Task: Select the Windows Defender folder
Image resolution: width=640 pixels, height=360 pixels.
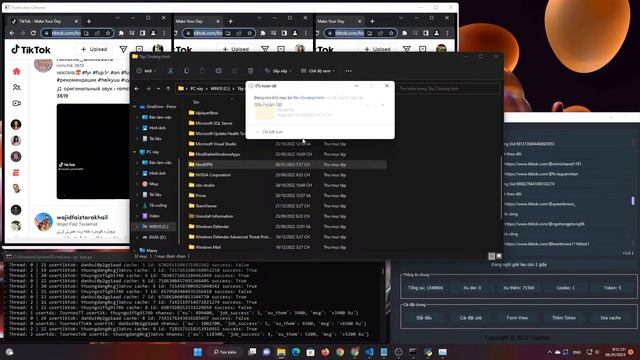Action: pos(212,227)
